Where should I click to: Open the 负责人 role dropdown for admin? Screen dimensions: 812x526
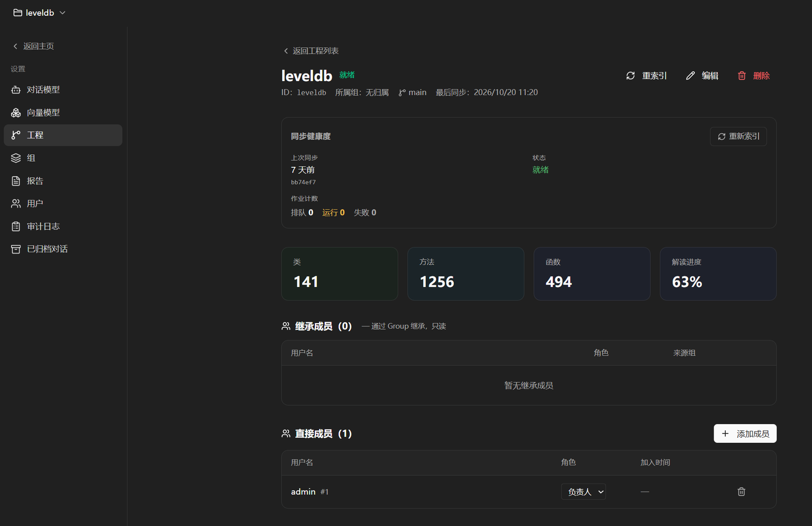tap(584, 492)
